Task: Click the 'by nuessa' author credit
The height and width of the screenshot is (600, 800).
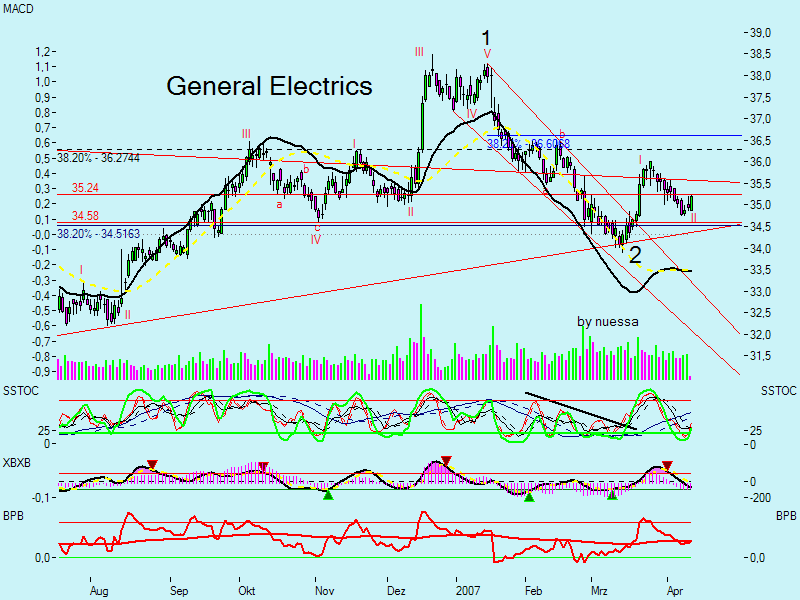Action: tap(608, 321)
